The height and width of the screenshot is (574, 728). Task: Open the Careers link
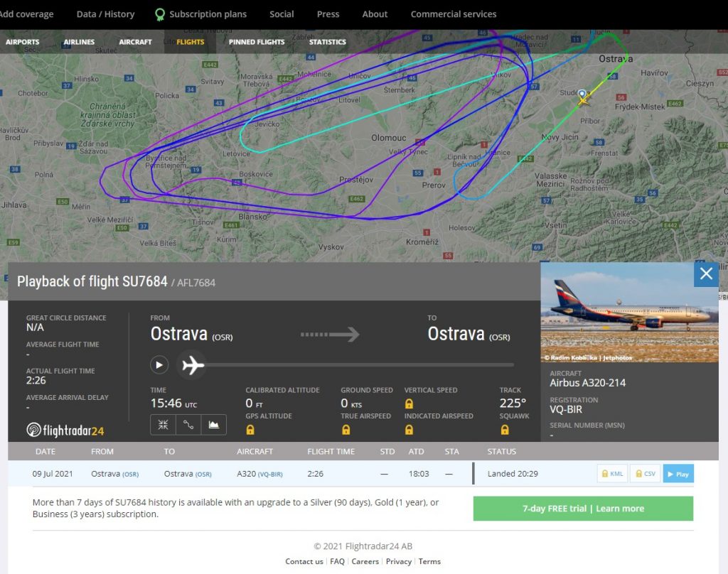click(x=365, y=561)
